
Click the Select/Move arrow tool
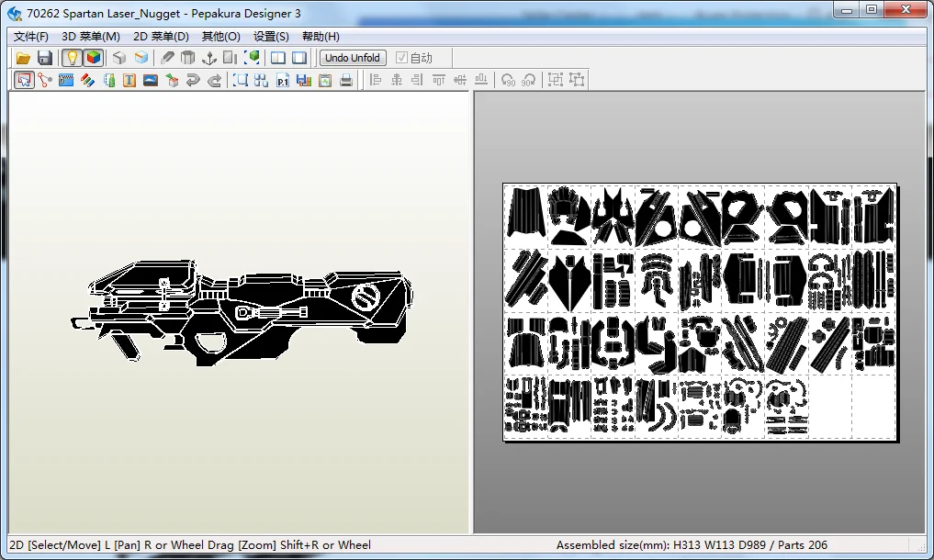pyautogui.click(x=23, y=80)
